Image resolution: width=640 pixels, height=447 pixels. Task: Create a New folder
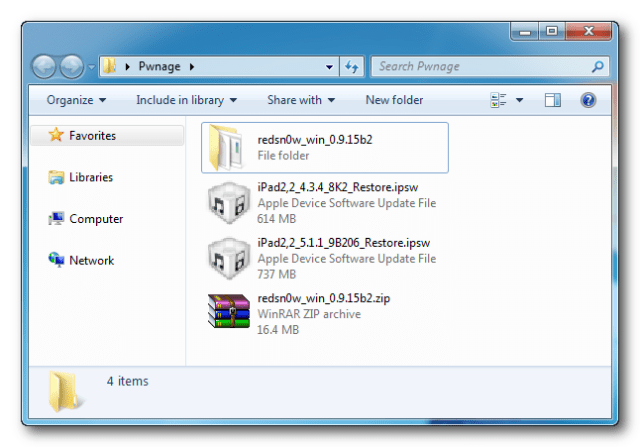(x=394, y=100)
